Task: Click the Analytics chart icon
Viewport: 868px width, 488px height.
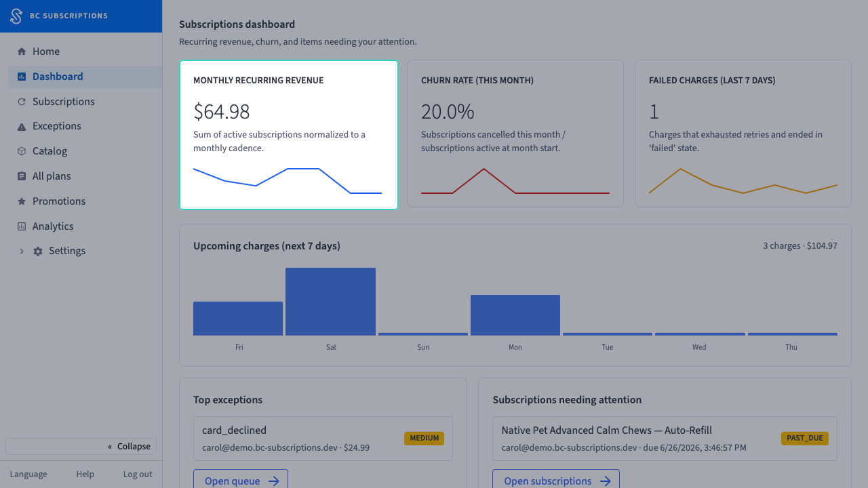Action: tap(22, 226)
